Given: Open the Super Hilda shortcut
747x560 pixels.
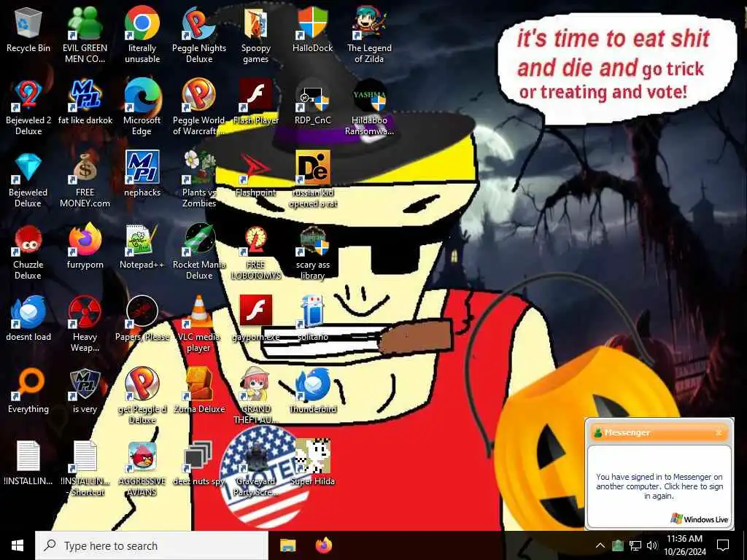Looking at the screenshot, I should [x=312, y=456].
